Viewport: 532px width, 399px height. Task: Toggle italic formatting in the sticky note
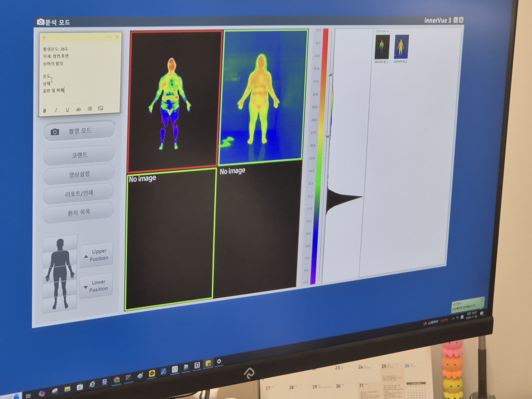(x=56, y=110)
